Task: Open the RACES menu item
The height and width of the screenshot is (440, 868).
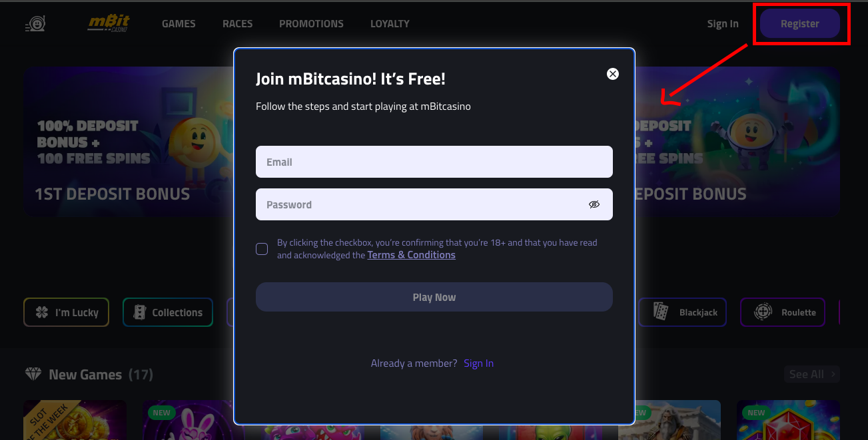Action: (x=238, y=24)
